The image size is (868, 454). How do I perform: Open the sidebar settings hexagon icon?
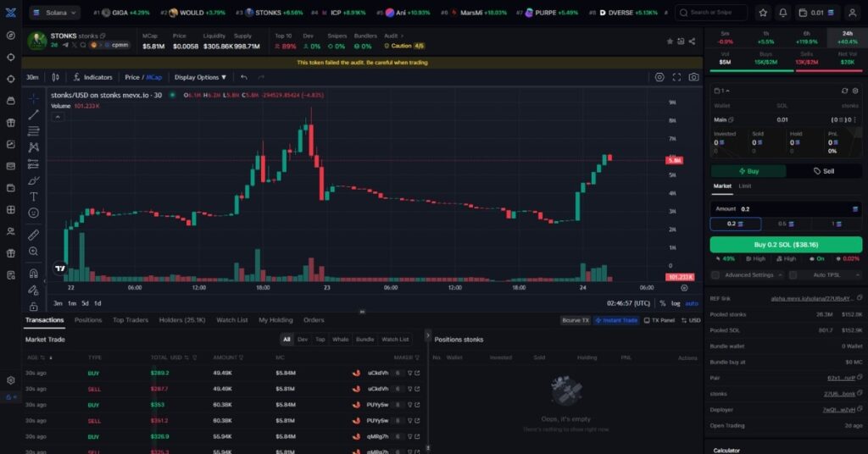(10, 380)
